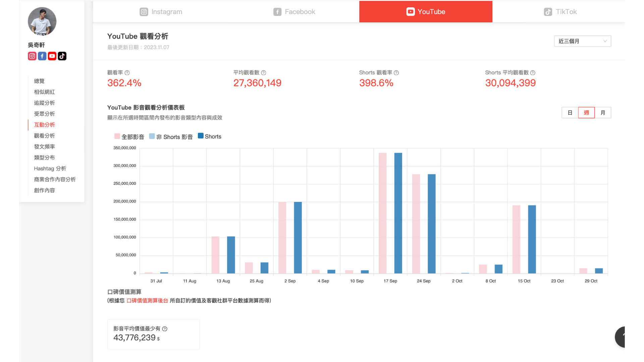Select the Instagram social link icon
Viewport: 644px width, 362px height.
(x=32, y=56)
